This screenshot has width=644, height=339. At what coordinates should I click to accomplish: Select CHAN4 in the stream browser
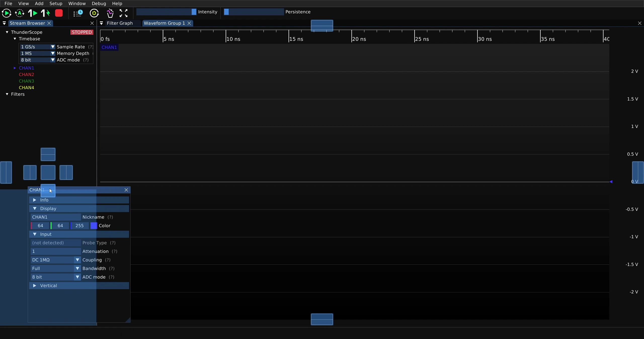coord(26,88)
